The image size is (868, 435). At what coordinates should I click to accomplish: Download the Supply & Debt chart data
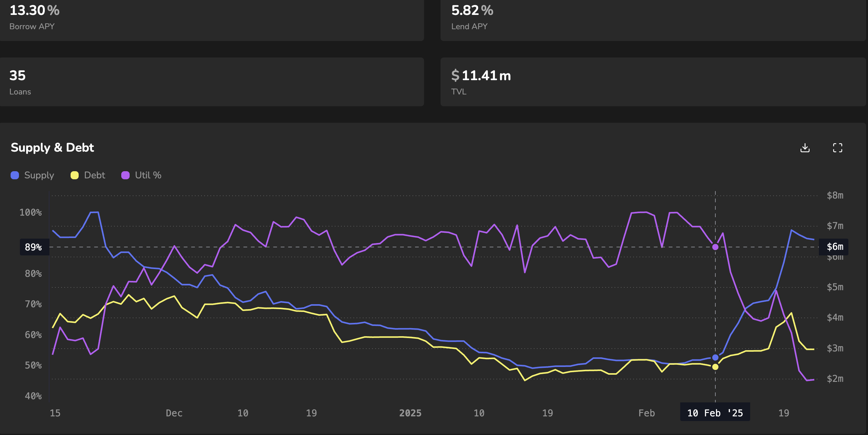805,148
